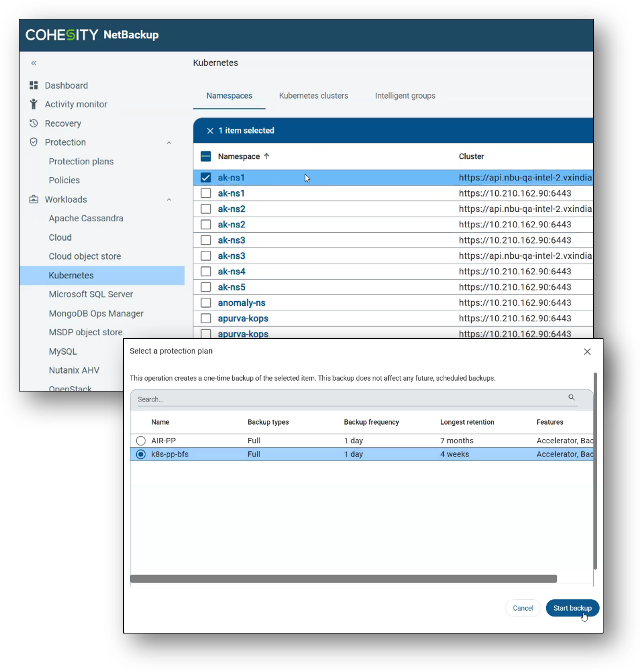
Task: Click the search magnifier icon in dialog
Action: 571,397
